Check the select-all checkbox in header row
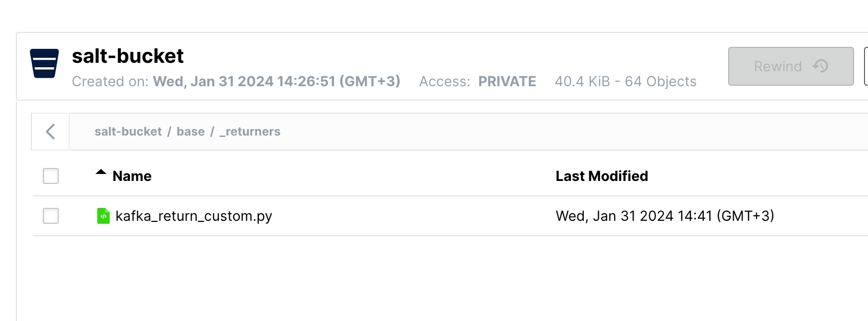The width and height of the screenshot is (868, 321). 51,176
